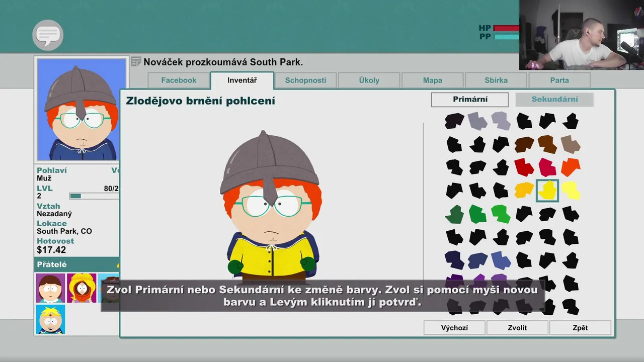Viewport: 644px width, 362px height.
Task: Switch to the Facebook tab
Action: tap(179, 80)
